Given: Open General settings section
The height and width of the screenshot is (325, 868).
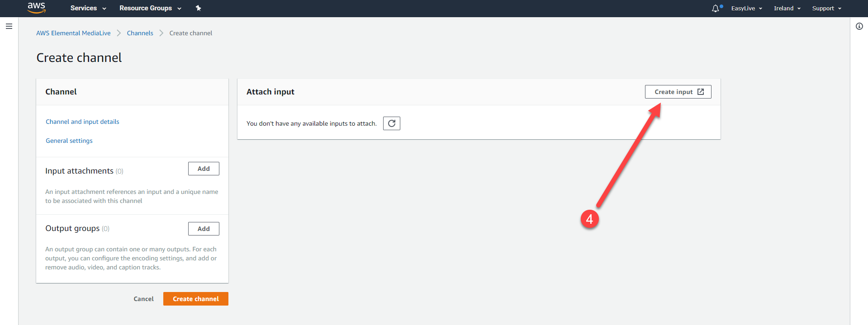Looking at the screenshot, I should click(x=69, y=141).
